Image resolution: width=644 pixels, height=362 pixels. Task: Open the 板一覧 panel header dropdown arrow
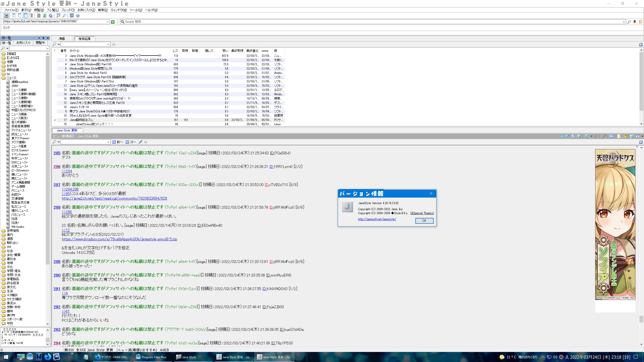(39, 38)
